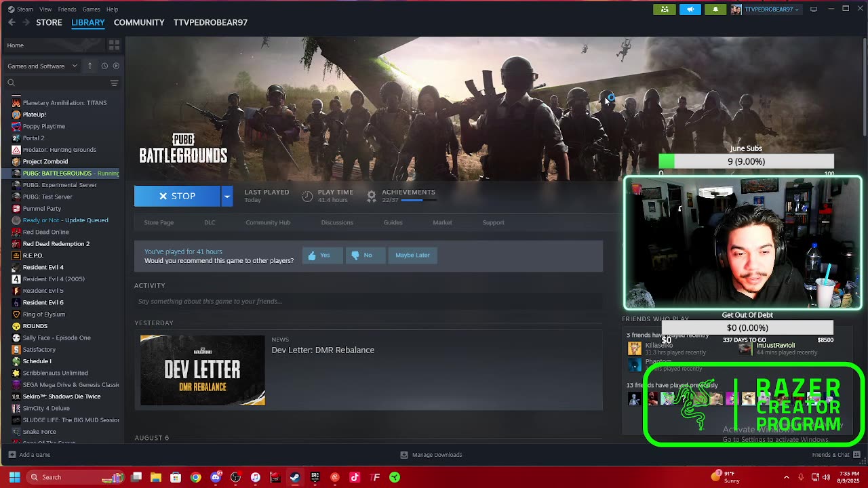Open Manage Downloads at the bottom
868x488 pixels.
pyautogui.click(x=431, y=455)
